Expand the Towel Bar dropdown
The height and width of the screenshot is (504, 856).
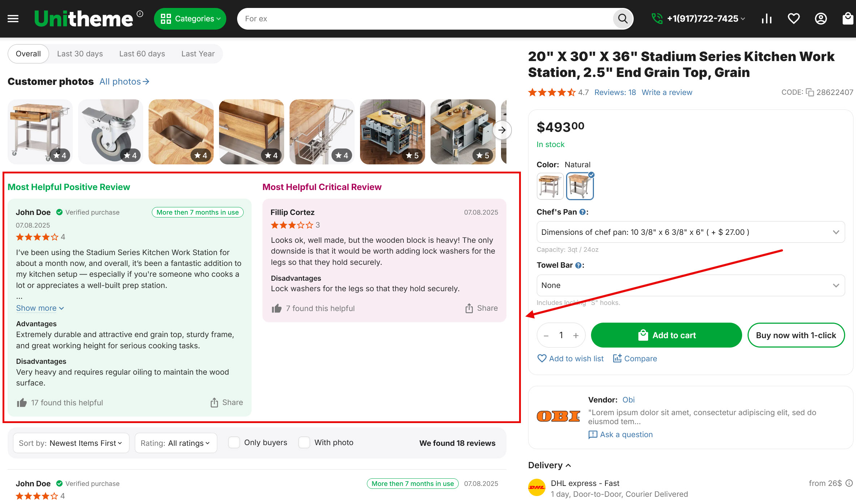pyautogui.click(x=690, y=285)
